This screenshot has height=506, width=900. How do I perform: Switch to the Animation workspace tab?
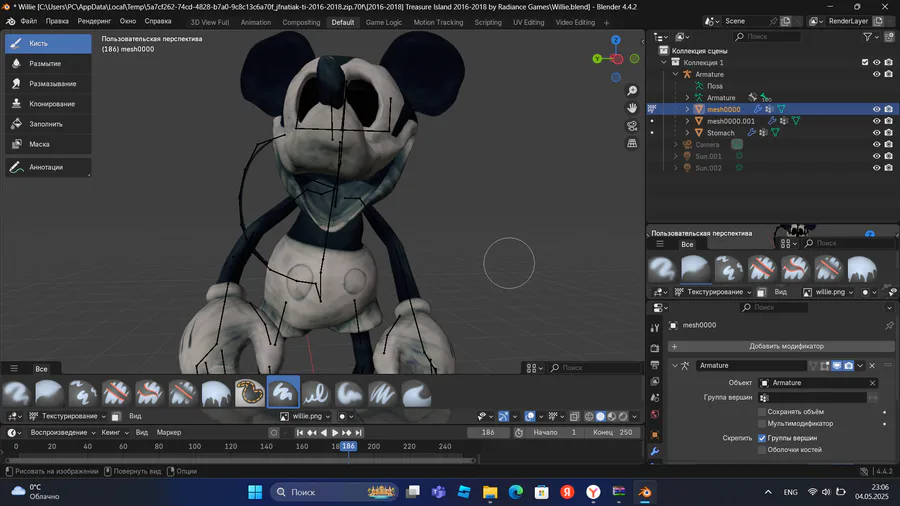click(255, 22)
